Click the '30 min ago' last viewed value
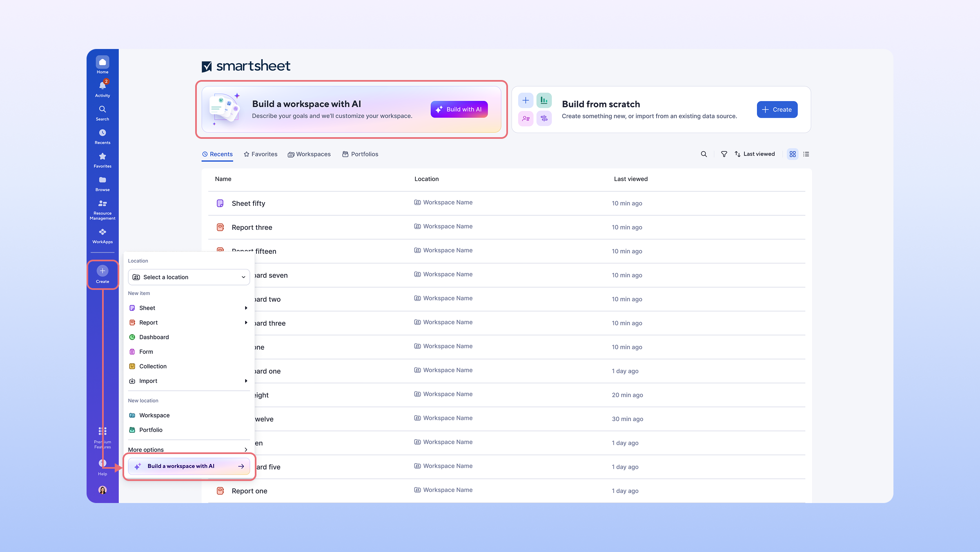 point(627,419)
